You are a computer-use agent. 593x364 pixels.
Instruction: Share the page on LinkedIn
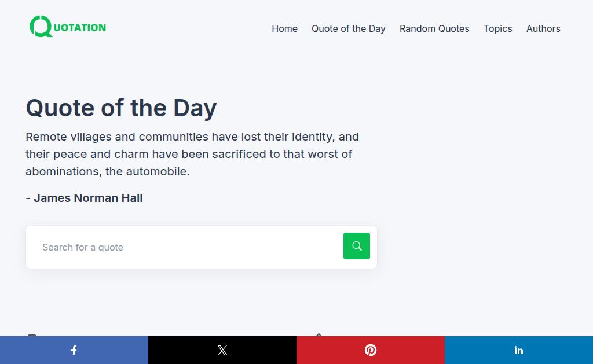coord(519,350)
